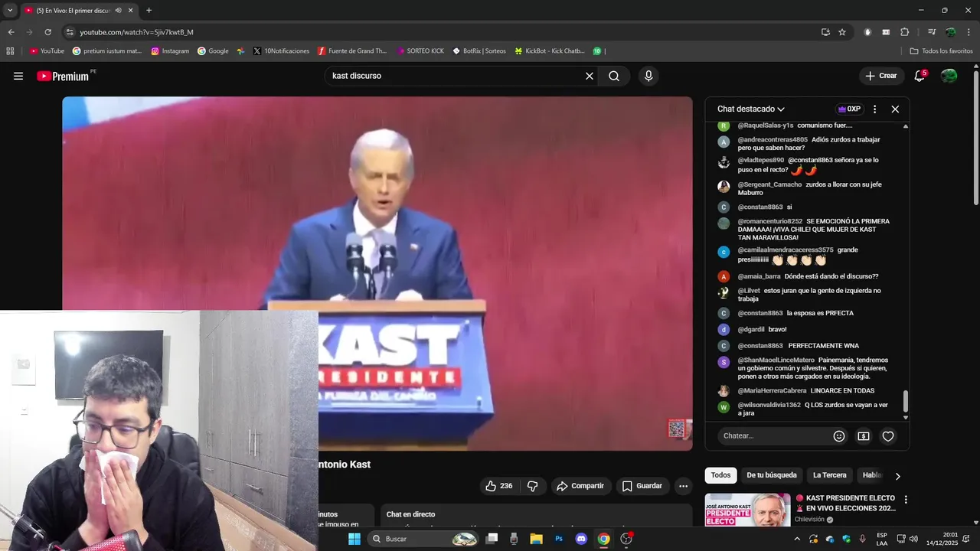Send a heart reaction in chat
The image size is (980, 551).
click(x=888, y=436)
